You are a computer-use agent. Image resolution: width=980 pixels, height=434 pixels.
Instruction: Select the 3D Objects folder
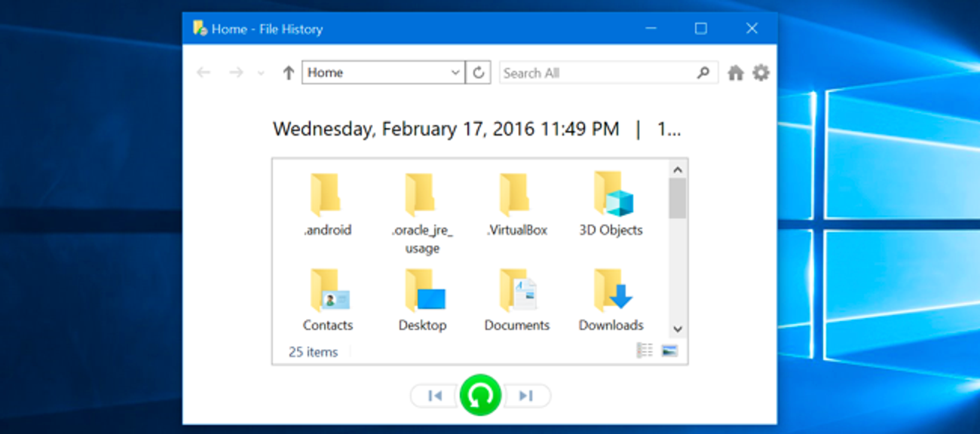pos(611,204)
